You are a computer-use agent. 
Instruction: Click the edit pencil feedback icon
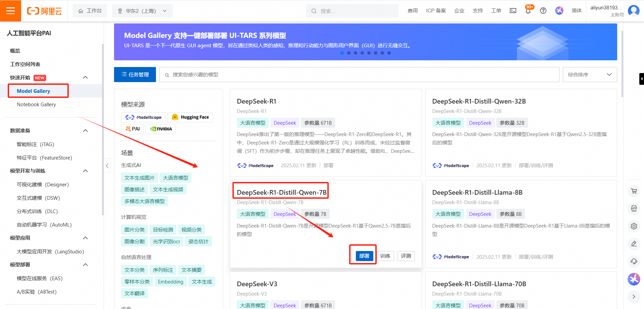click(x=634, y=244)
